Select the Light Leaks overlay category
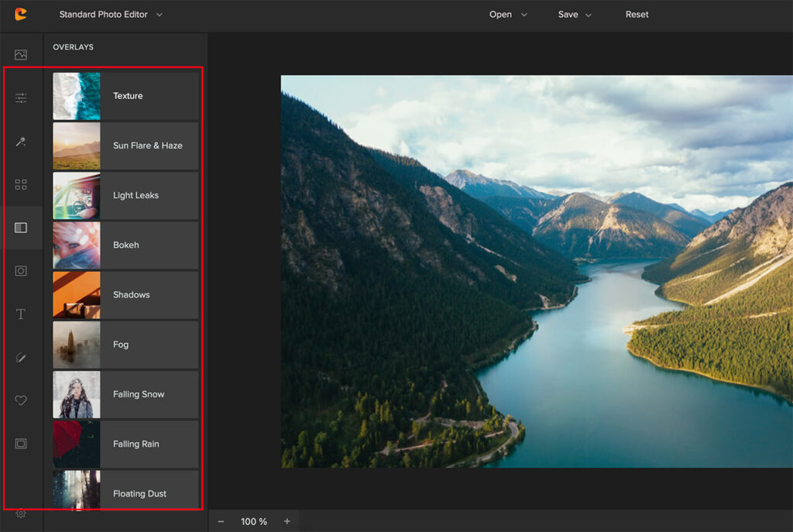Viewport: 793px width, 532px height. point(125,195)
